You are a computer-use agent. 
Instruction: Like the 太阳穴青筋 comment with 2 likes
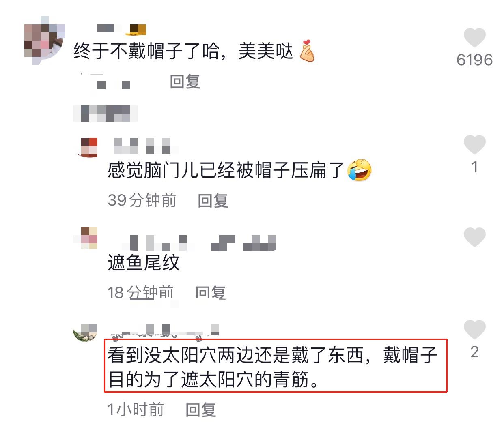pyautogui.click(x=474, y=330)
